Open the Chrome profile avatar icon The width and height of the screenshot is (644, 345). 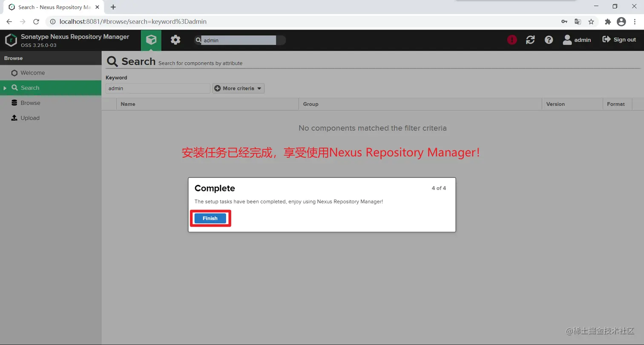tap(621, 22)
